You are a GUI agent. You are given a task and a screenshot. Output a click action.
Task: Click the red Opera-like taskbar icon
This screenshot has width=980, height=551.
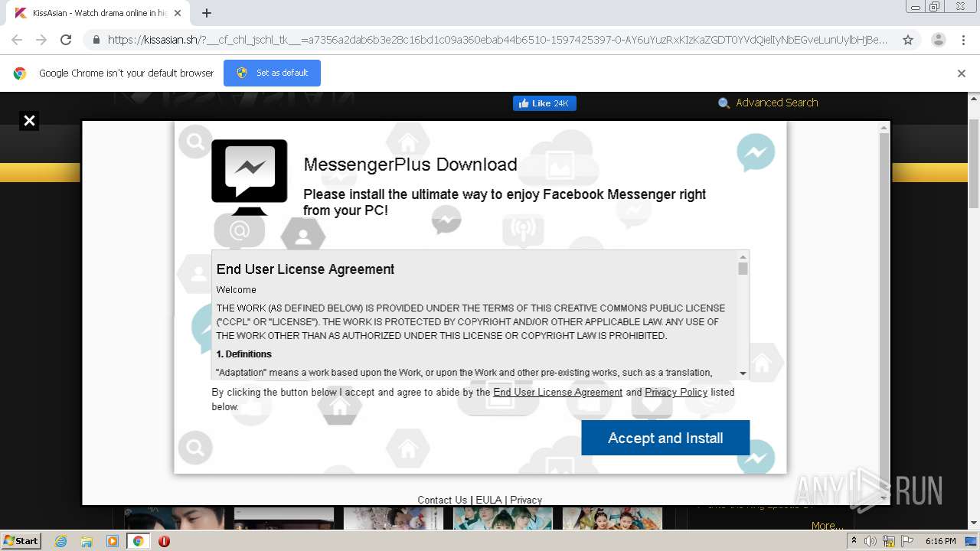point(164,541)
